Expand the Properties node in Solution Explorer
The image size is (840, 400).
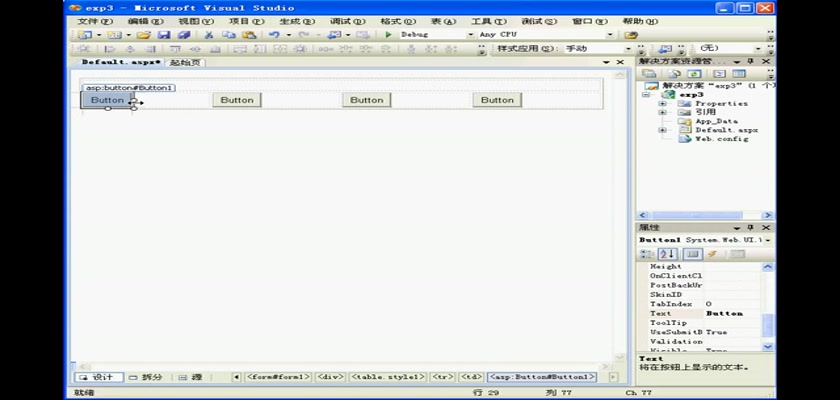pyautogui.click(x=662, y=103)
